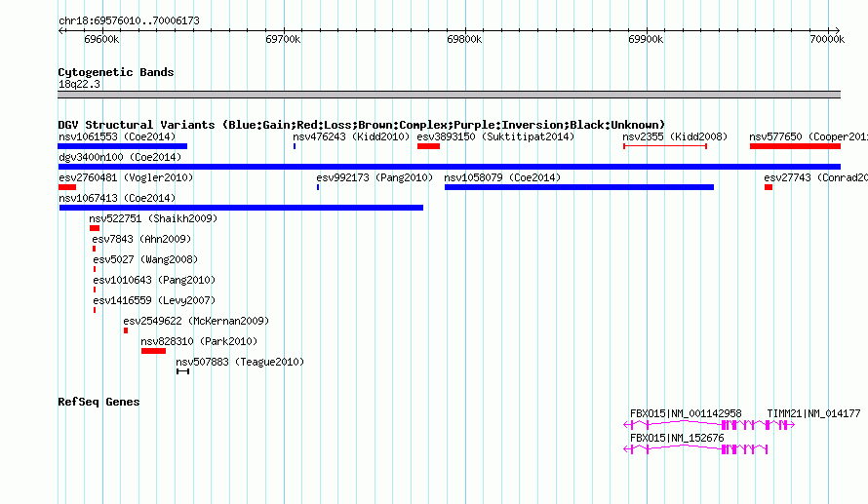Select the esv1416559 (Levy2007) label
The height and width of the screenshot is (504, 868).
[154, 300]
